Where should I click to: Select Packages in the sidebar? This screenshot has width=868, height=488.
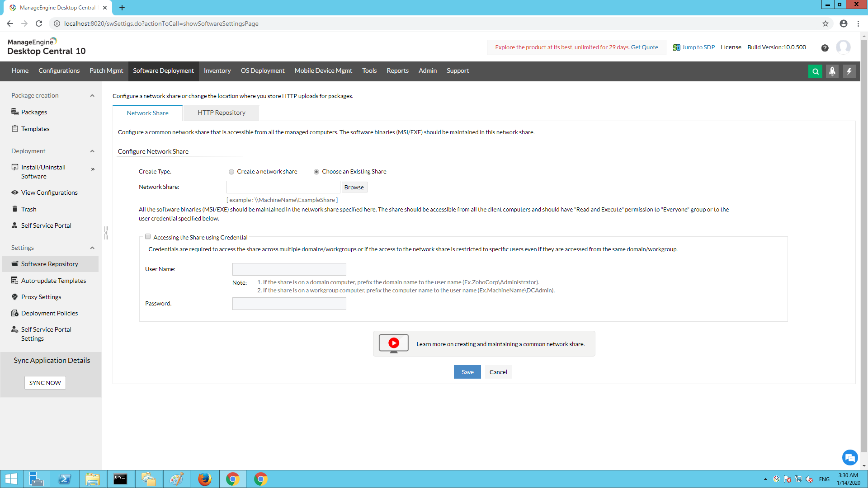pos(34,112)
